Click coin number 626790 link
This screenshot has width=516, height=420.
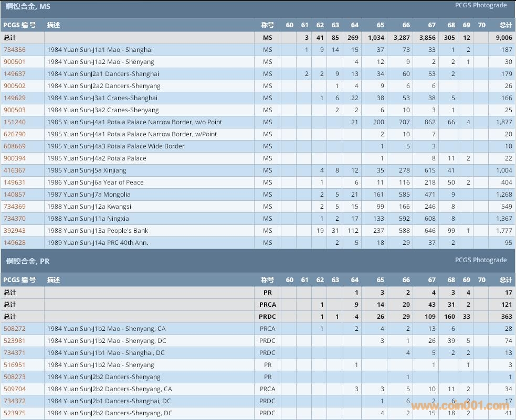(15, 134)
